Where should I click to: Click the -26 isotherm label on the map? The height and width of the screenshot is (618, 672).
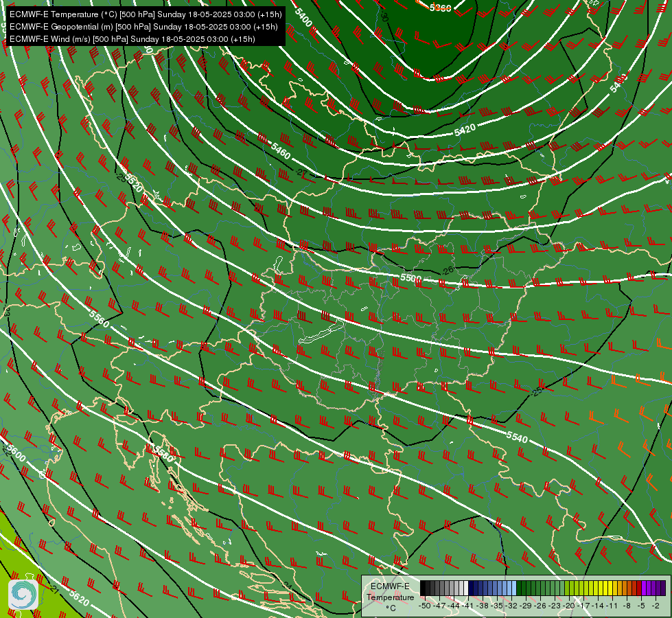tap(448, 271)
